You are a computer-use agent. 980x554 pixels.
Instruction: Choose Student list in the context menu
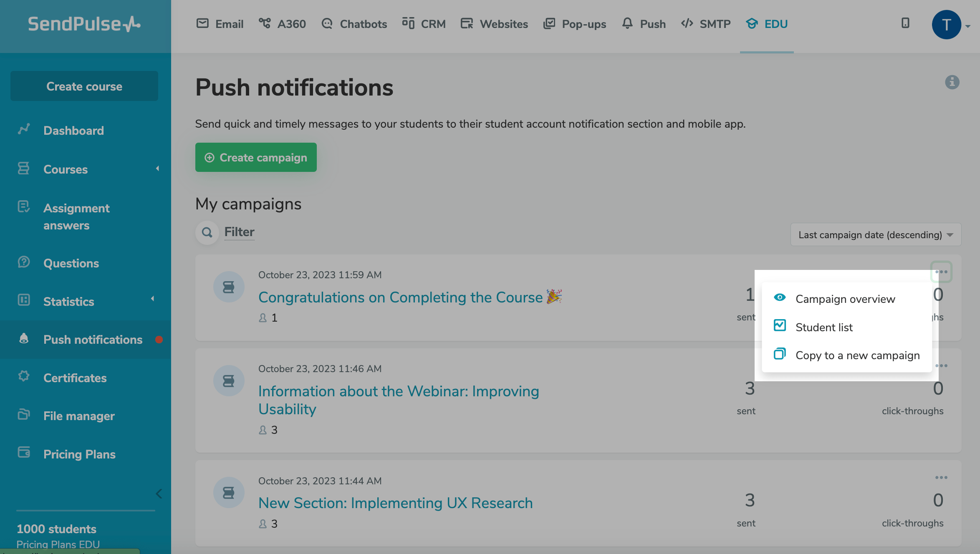824,327
